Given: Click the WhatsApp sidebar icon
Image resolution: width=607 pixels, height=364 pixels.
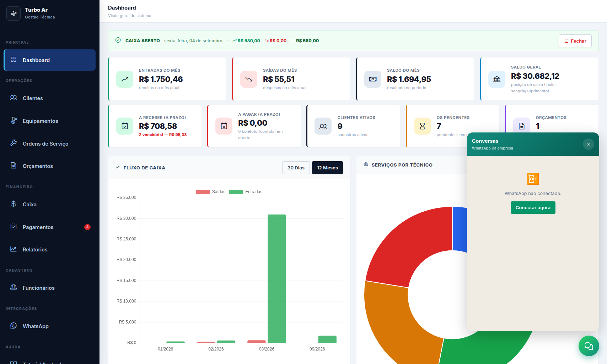Looking at the screenshot, I should [x=14, y=326].
